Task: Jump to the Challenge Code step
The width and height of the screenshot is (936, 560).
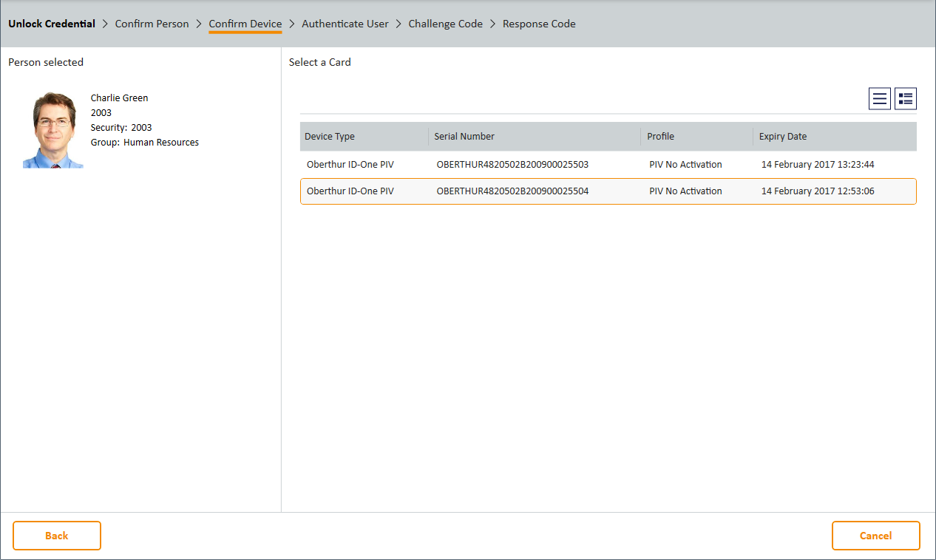Action: [x=445, y=24]
